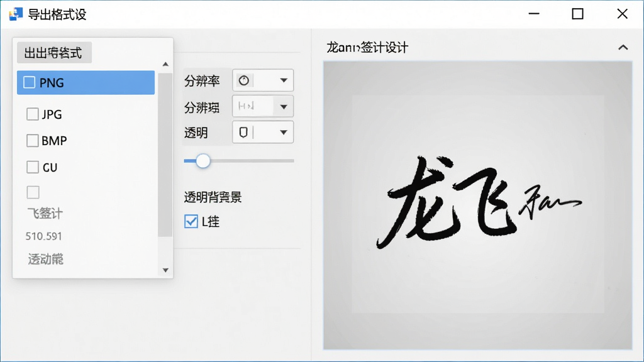Close the export settings window

622,14
